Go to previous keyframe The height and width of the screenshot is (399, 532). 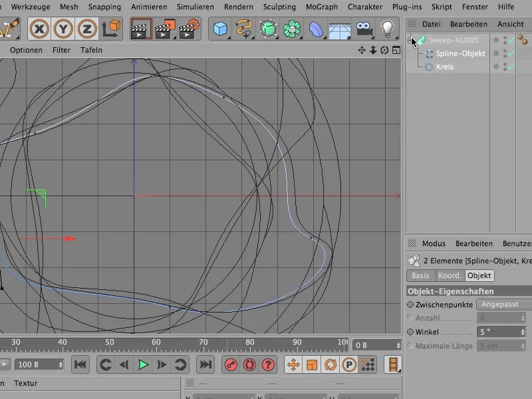(106, 364)
